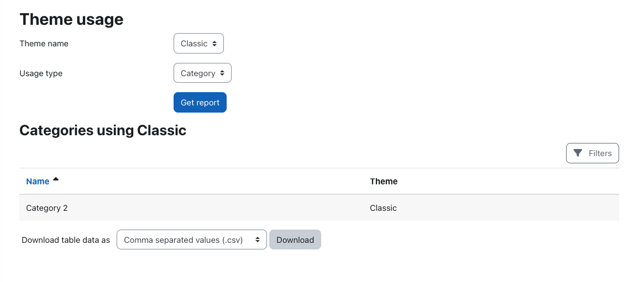Click the Usage type field label
The image size is (644, 282).
click(x=41, y=73)
